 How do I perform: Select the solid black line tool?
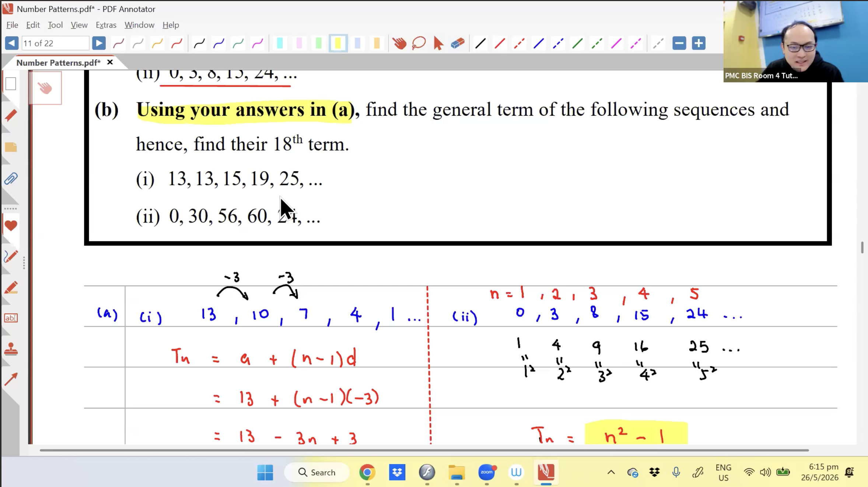coord(480,43)
